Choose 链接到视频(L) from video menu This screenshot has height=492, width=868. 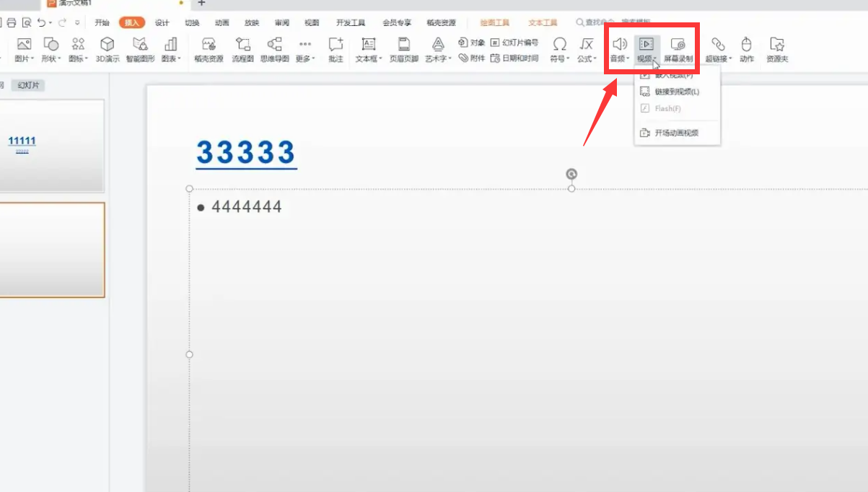click(677, 92)
